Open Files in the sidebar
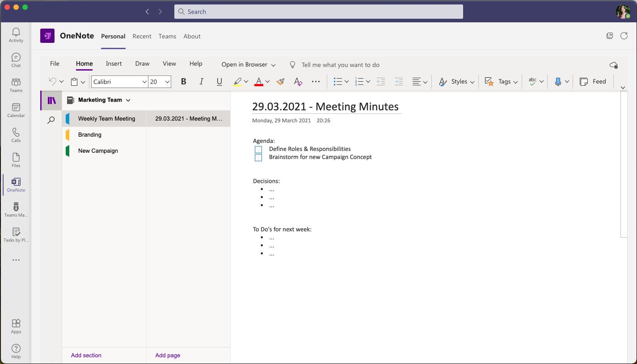This screenshot has width=637, height=364. point(16,160)
